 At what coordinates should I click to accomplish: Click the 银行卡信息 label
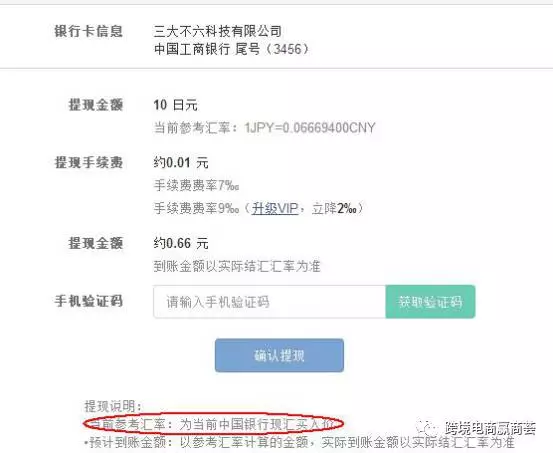click(x=89, y=31)
